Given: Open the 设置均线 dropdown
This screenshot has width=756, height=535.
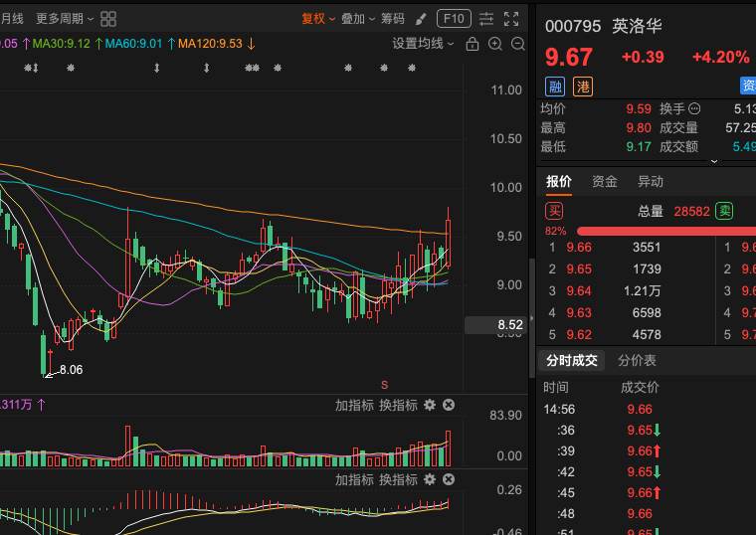Looking at the screenshot, I should tap(423, 44).
